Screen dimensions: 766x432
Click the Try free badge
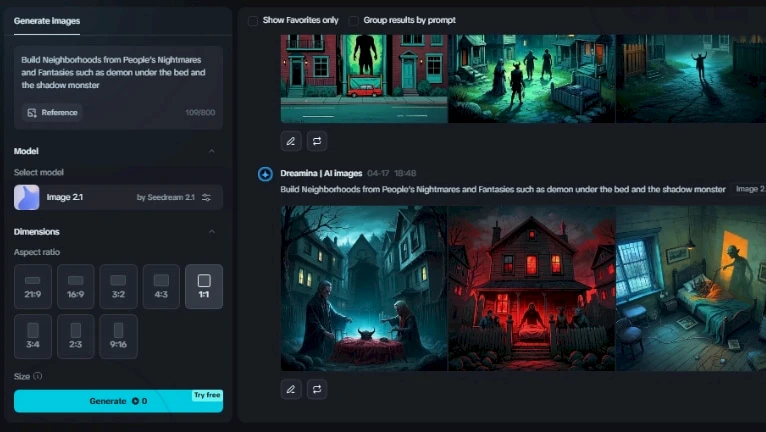pos(207,395)
